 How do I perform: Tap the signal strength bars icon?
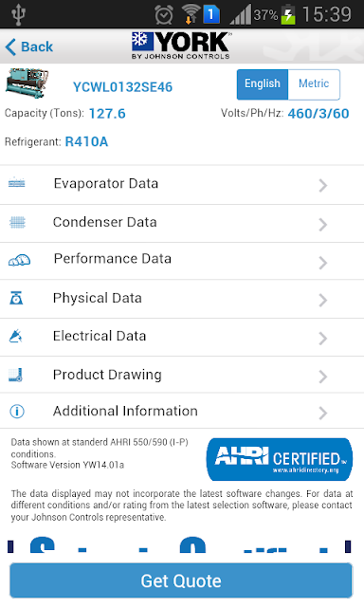(241, 15)
